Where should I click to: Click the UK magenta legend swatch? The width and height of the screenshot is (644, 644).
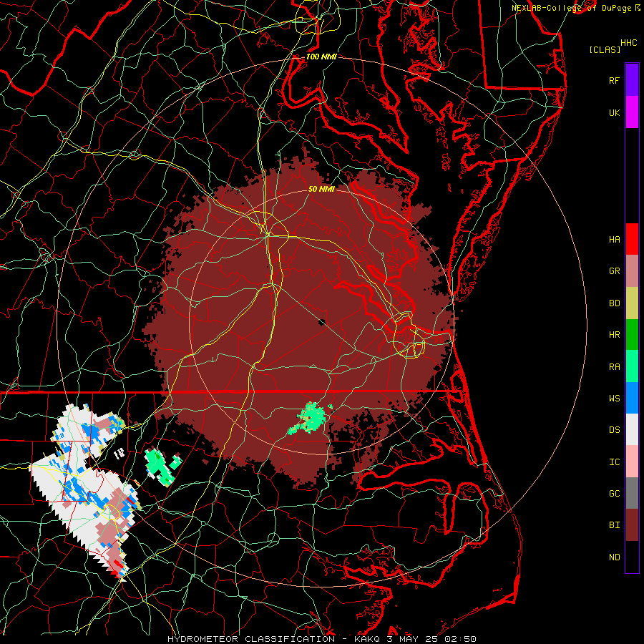632,112
